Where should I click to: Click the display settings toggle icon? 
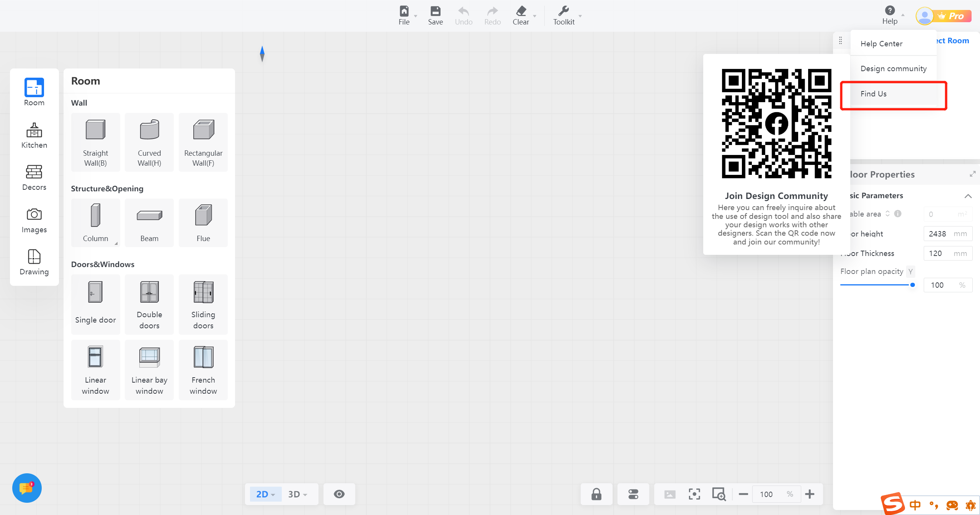coord(633,494)
